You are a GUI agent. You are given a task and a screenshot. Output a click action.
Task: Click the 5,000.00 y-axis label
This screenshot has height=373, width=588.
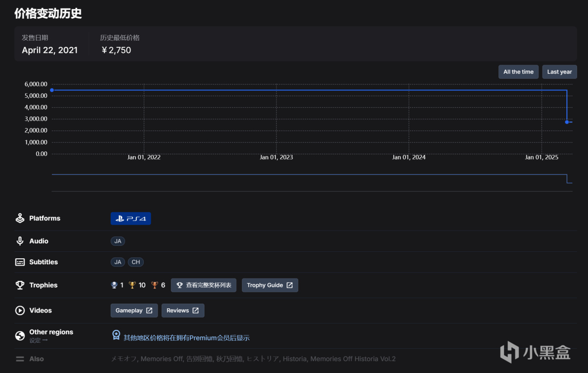pos(36,96)
